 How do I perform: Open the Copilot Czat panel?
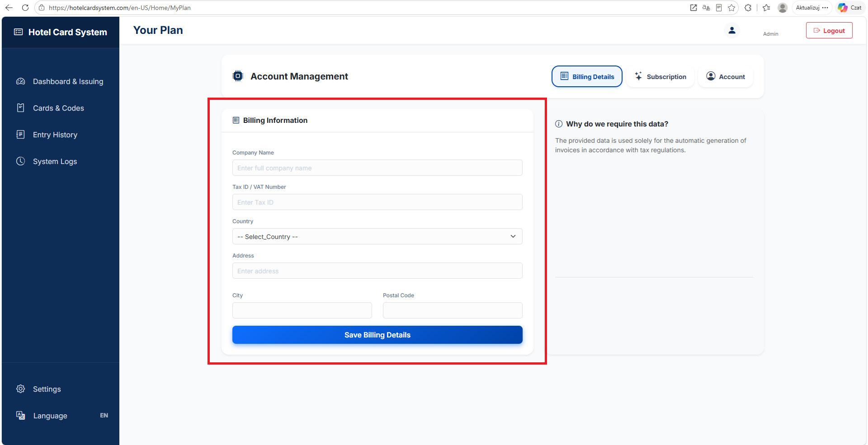(x=850, y=8)
